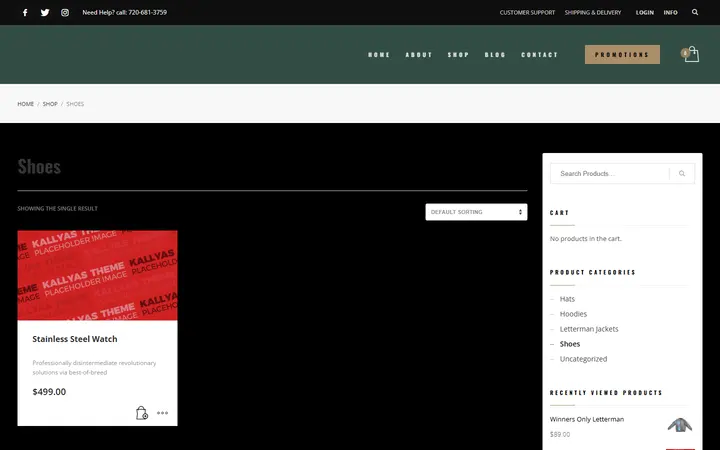Open the Facebook social link
Viewport: 720px width, 450px height.
(25, 12)
